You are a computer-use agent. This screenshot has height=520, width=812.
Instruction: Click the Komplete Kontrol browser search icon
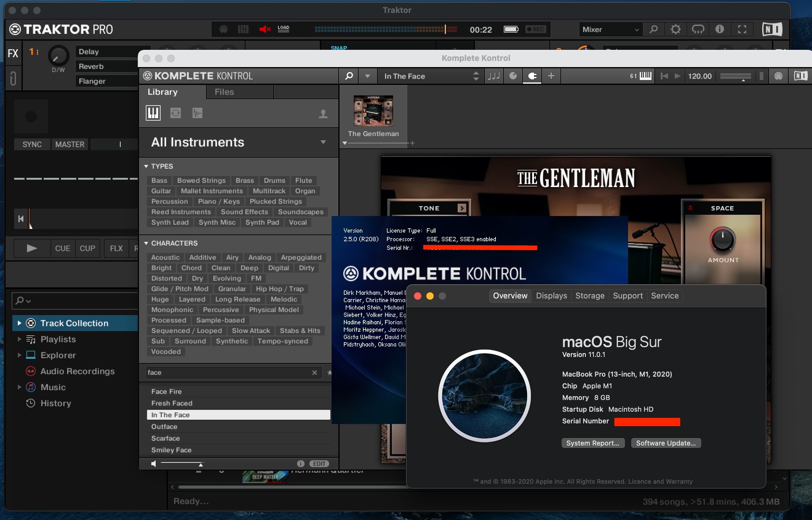pyautogui.click(x=349, y=76)
